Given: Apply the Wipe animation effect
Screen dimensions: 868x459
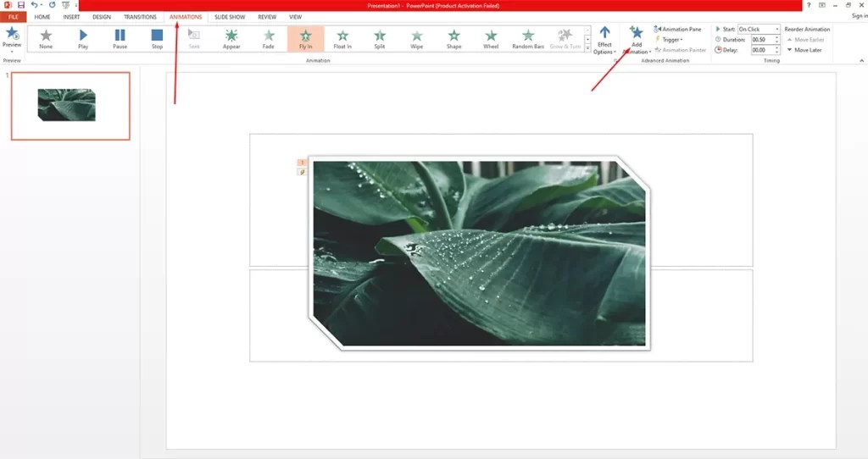Looking at the screenshot, I should [x=417, y=39].
